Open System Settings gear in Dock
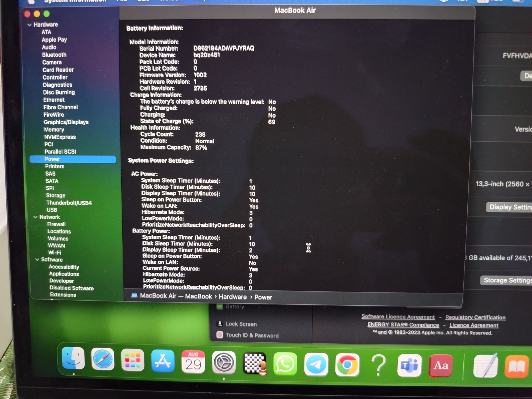Viewport: 532px width, 399px height. coord(224,362)
